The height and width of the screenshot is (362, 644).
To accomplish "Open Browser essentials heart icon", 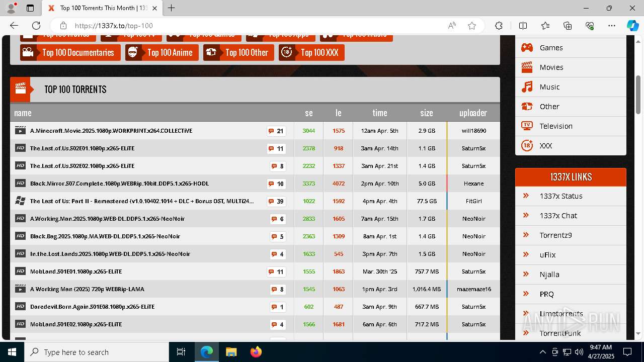I will click(590, 26).
